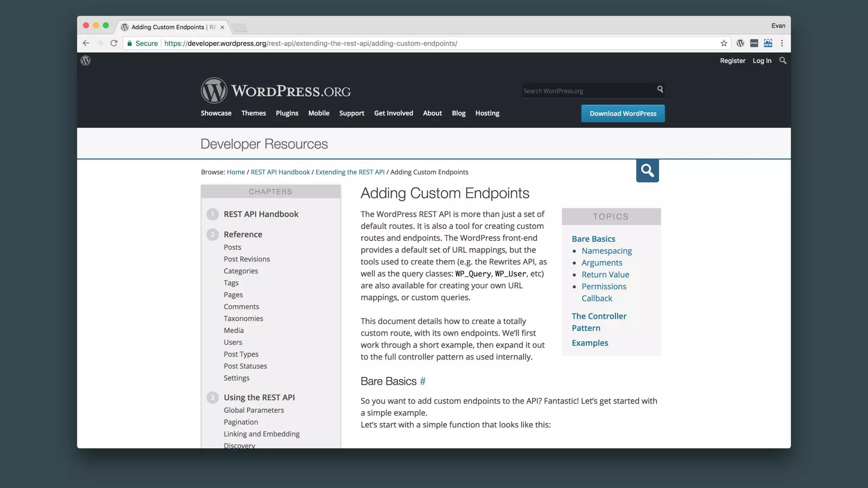
Task: Reload the page with refresh icon
Action: [114, 43]
